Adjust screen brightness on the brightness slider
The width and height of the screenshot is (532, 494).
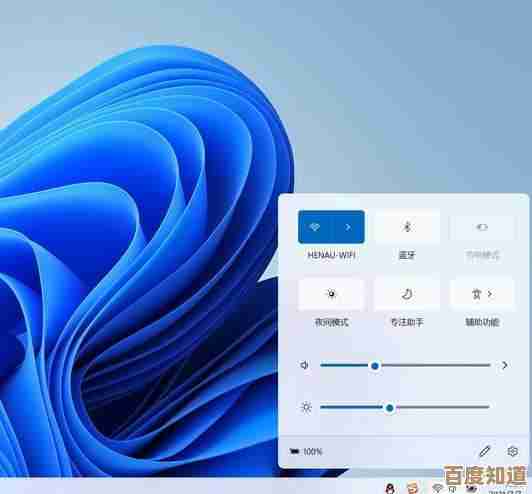[405, 407]
